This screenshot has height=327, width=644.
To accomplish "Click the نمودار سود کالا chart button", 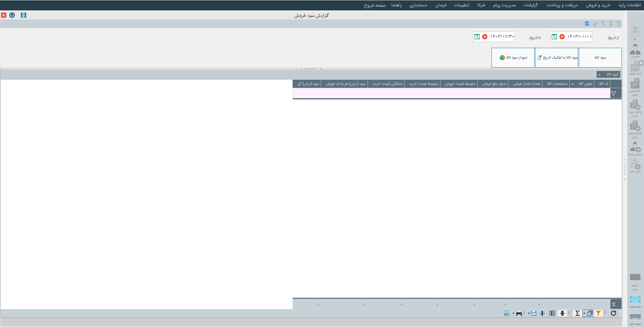I will click(x=513, y=58).
